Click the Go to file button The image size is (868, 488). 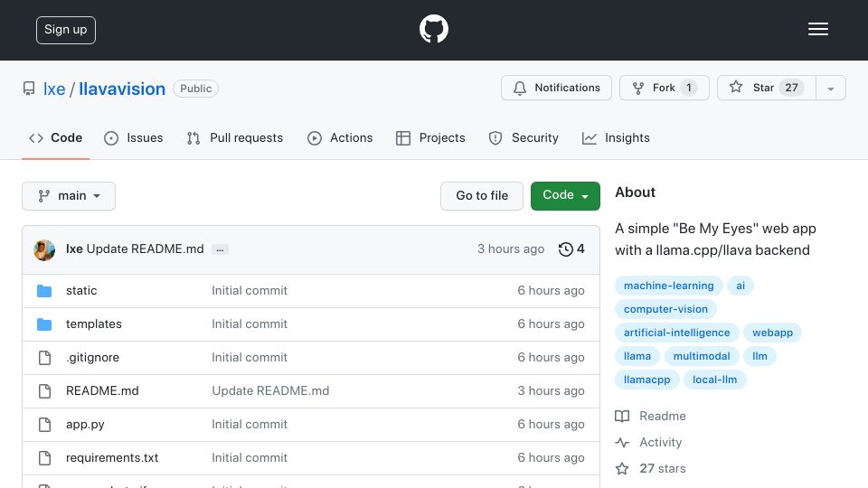[482, 196]
